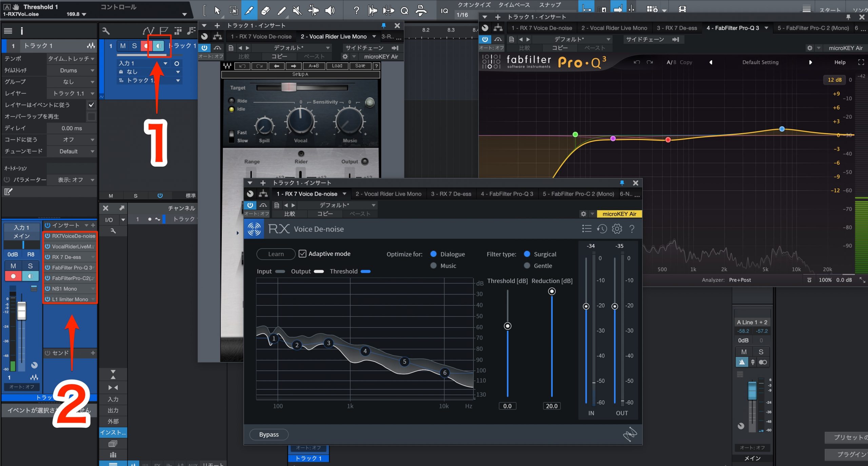The height and width of the screenshot is (466, 868).
Task: Enable オーバーラップを再生 checkbox
Action: (x=91, y=117)
